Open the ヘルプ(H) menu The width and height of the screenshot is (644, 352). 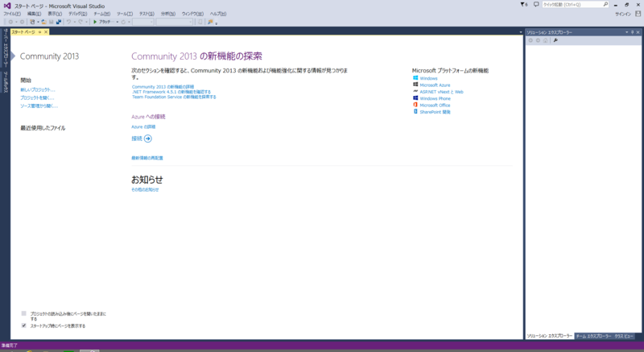click(218, 14)
